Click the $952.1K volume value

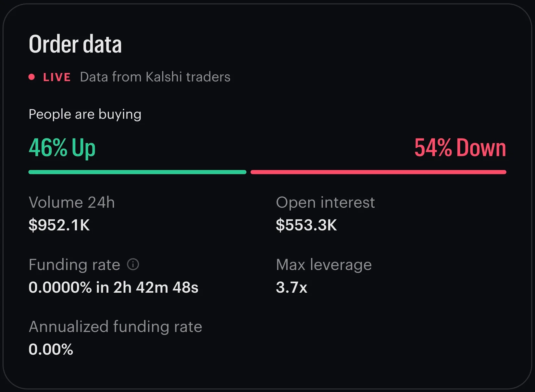point(59,225)
